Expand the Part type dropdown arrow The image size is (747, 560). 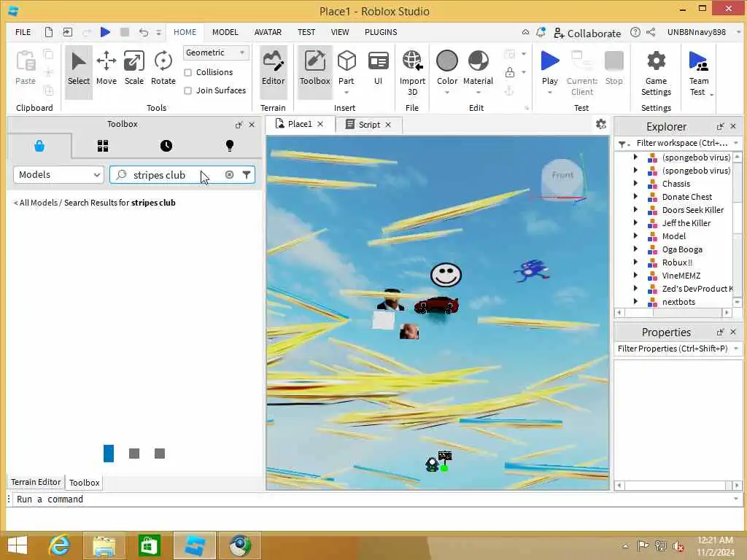click(x=347, y=93)
